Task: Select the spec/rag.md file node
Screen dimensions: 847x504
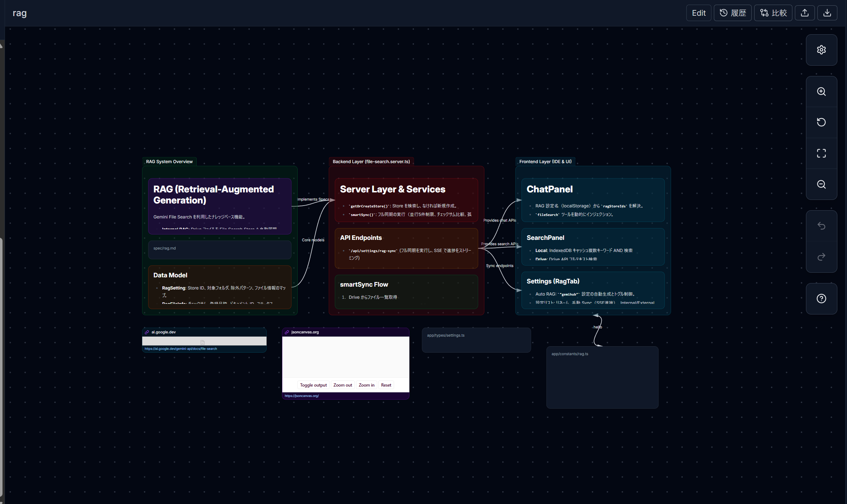Action: point(220,250)
